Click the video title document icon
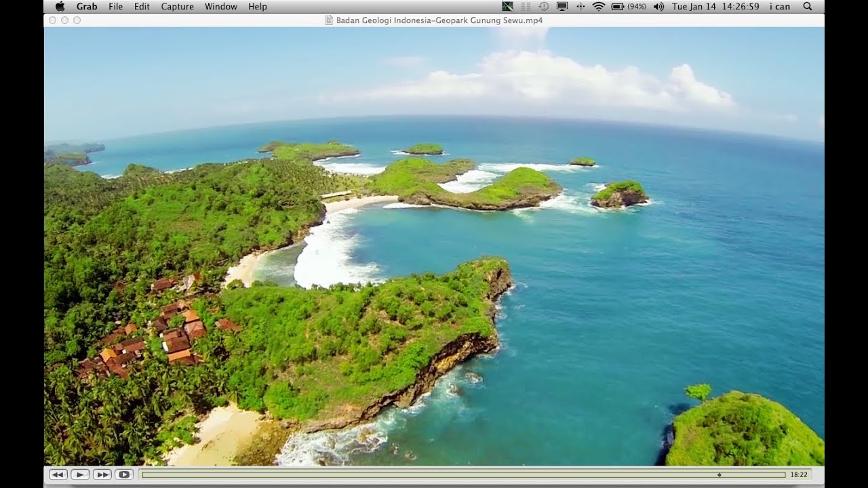Image resolution: width=868 pixels, height=488 pixels. pos(330,20)
